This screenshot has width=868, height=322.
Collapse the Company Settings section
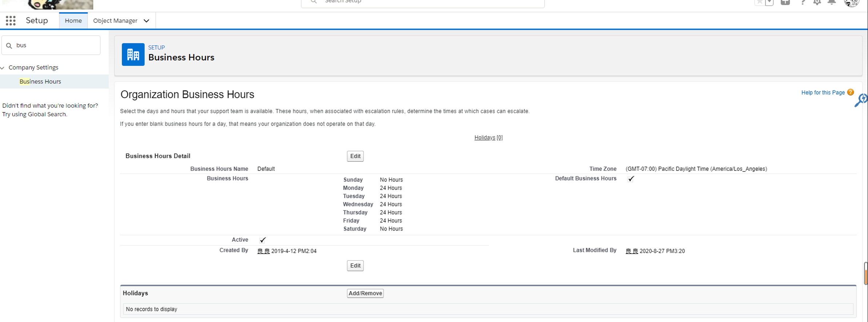tap(3, 68)
